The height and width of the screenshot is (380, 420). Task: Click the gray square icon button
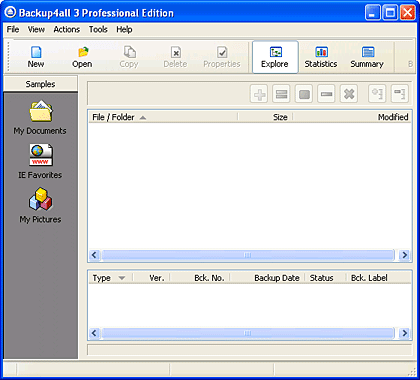tap(304, 94)
